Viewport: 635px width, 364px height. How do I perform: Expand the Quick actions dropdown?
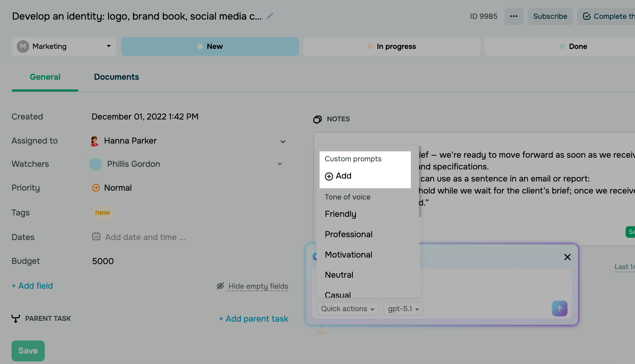tap(348, 309)
